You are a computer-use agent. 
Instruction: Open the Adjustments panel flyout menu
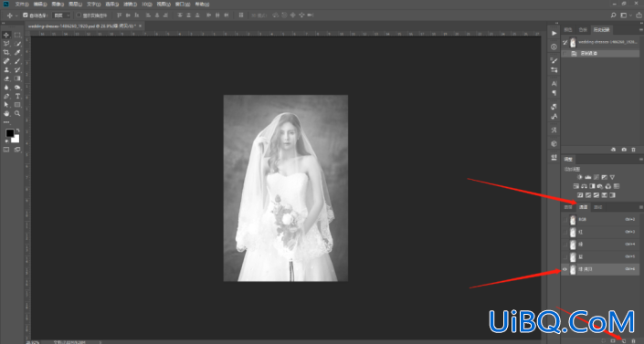click(x=640, y=160)
